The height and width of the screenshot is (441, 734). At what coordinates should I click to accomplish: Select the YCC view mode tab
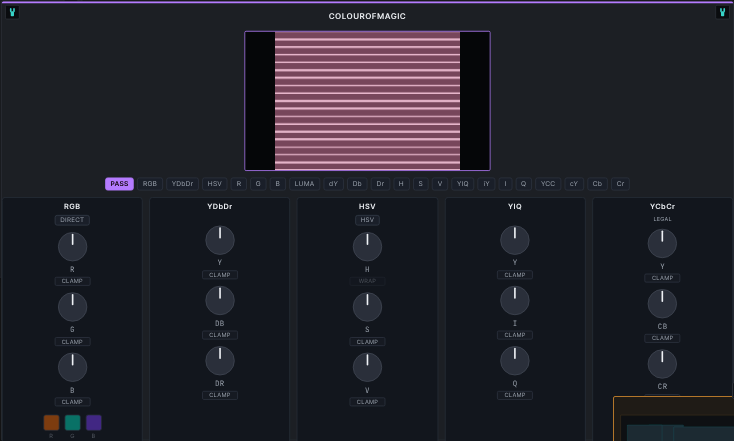click(x=548, y=184)
